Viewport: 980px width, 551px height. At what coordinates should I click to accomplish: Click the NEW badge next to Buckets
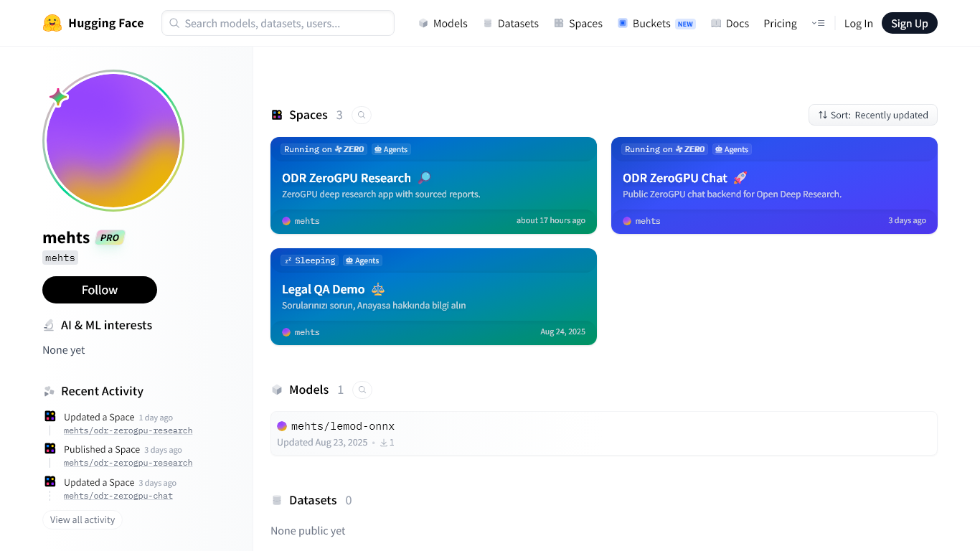[685, 24]
